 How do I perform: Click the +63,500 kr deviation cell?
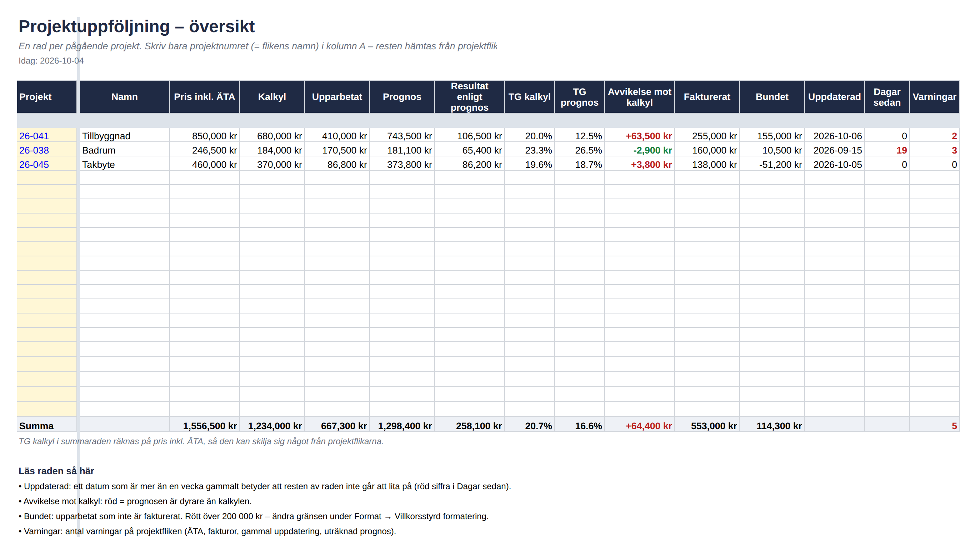click(x=639, y=136)
